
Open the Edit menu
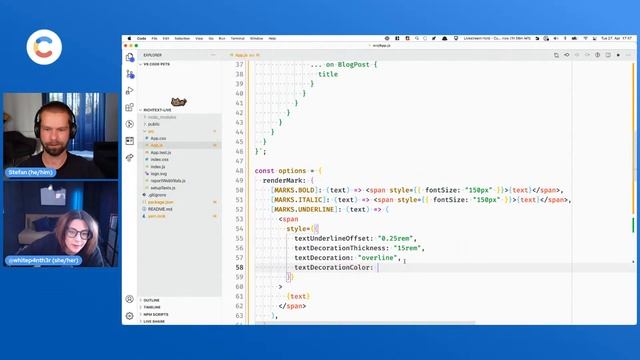(x=166, y=38)
